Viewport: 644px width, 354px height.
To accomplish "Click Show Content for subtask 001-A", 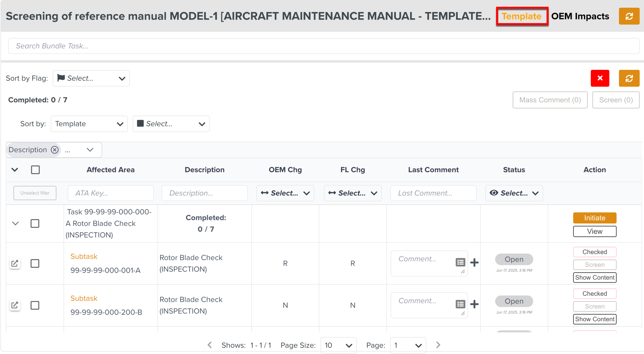I will 594,277.
